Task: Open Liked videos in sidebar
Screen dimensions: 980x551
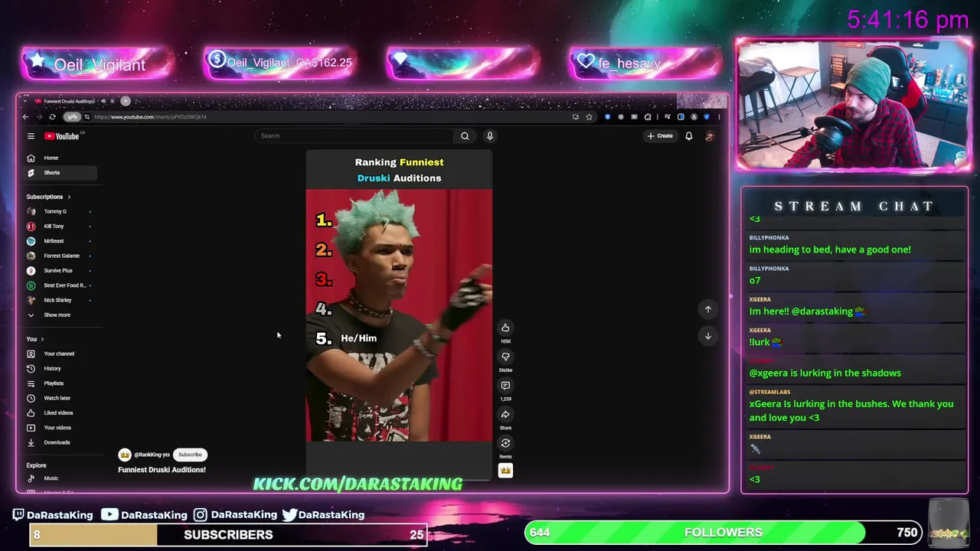Action: pyautogui.click(x=60, y=413)
